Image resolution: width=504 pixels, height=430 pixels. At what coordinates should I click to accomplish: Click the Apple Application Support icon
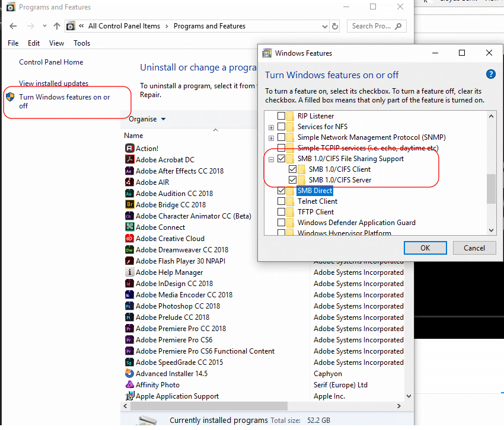click(x=129, y=396)
